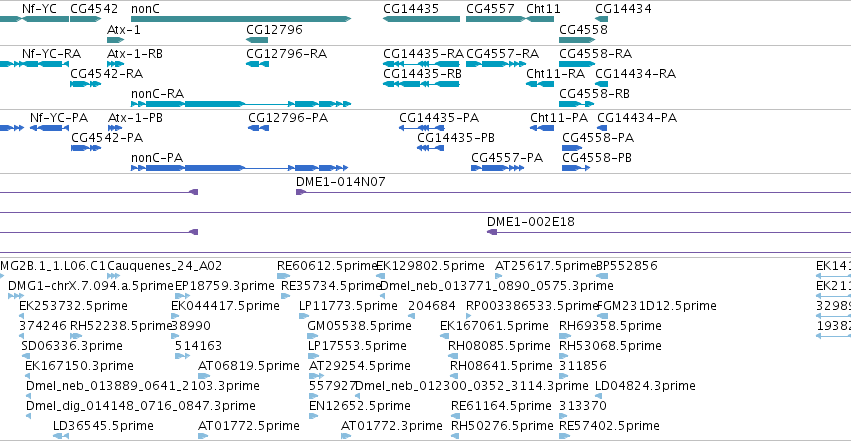This screenshot has height=441, width=851.
Task: Select transcript CG12796-RA
Action: click(x=257, y=64)
